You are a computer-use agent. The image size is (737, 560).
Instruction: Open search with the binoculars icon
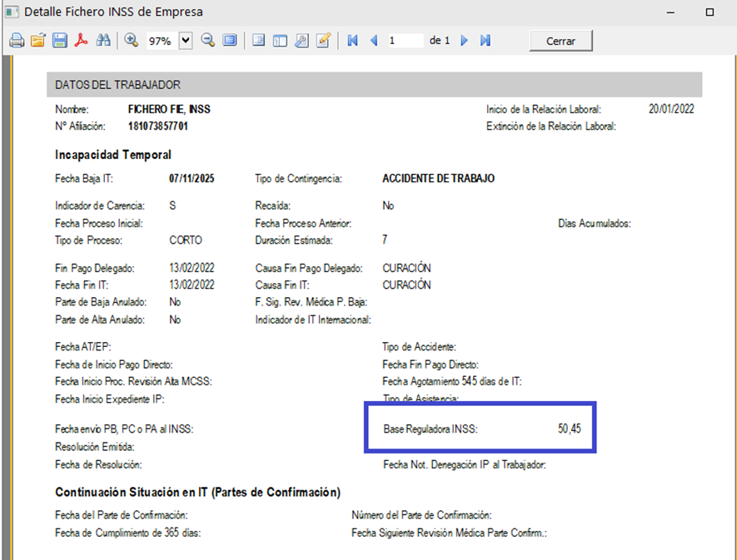103,41
